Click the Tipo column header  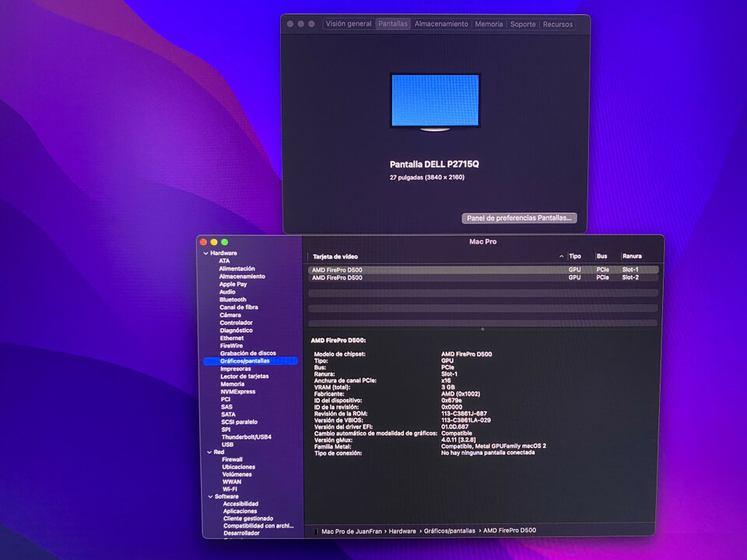click(x=574, y=256)
